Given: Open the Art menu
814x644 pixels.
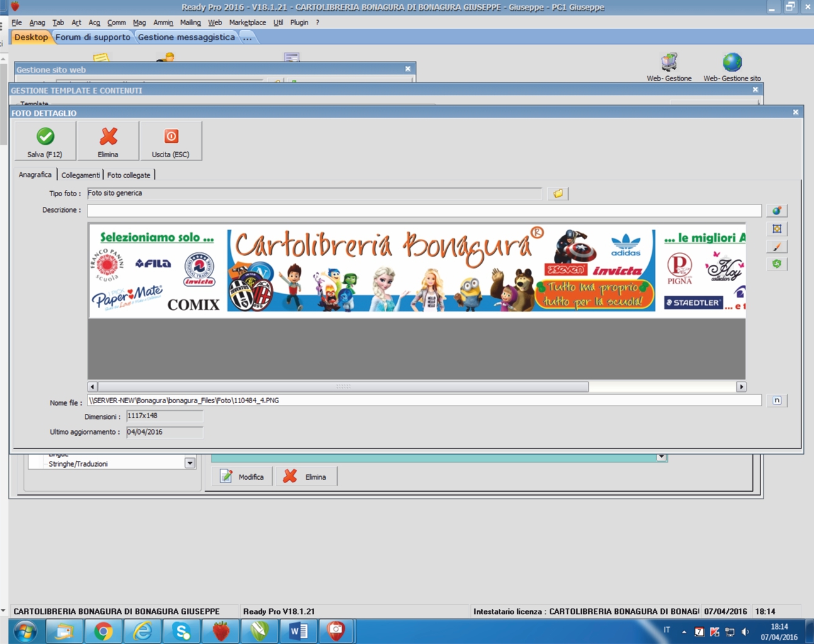Looking at the screenshot, I should pyautogui.click(x=76, y=23).
